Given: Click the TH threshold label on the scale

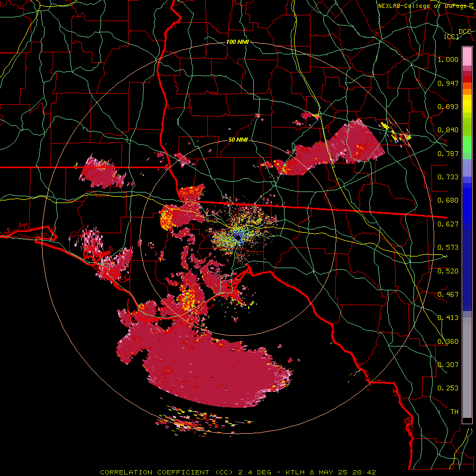Looking at the screenshot, I should (x=454, y=412).
